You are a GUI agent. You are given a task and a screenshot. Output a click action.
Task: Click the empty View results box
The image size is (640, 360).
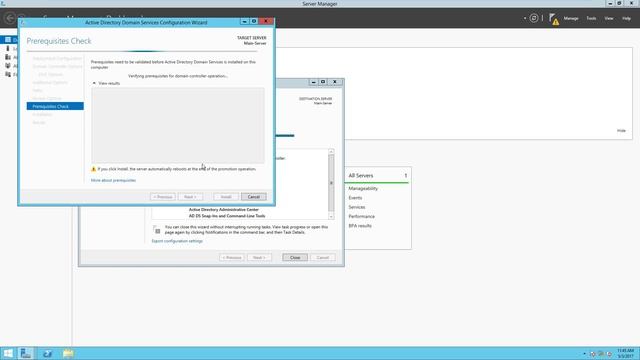tap(178, 125)
